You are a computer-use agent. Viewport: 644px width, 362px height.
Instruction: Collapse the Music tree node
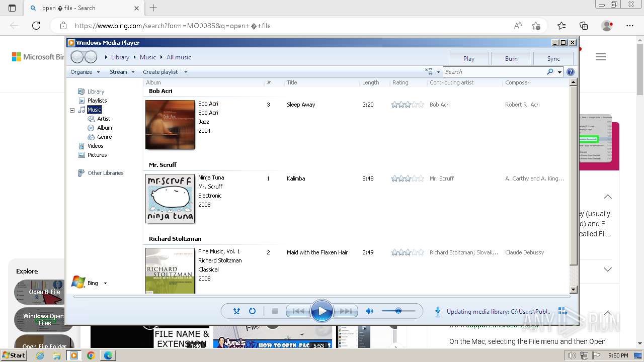(x=72, y=110)
